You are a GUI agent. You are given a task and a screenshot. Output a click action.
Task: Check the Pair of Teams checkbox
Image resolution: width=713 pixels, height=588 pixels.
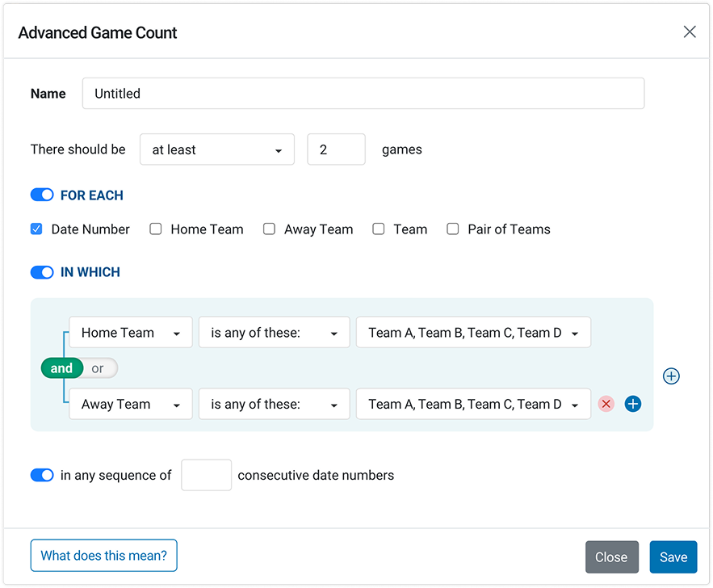[452, 229]
